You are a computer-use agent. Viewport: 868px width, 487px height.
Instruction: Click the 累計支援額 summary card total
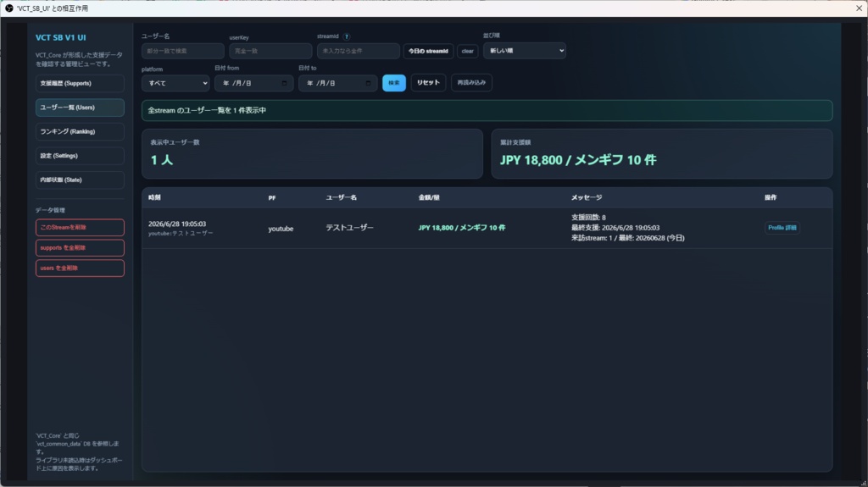pos(578,160)
